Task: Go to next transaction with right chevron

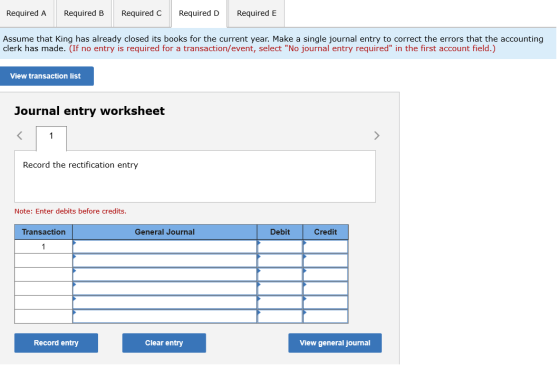Action: click(x=376, y=136)
